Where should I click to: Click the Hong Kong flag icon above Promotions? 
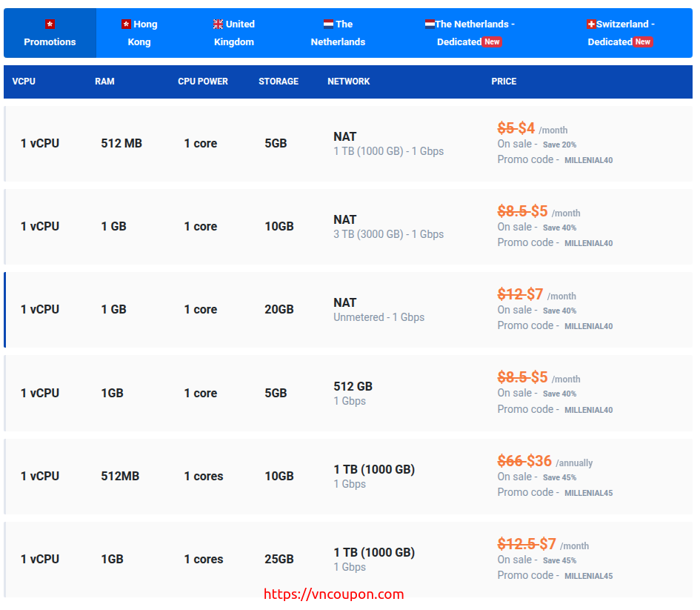50,24
